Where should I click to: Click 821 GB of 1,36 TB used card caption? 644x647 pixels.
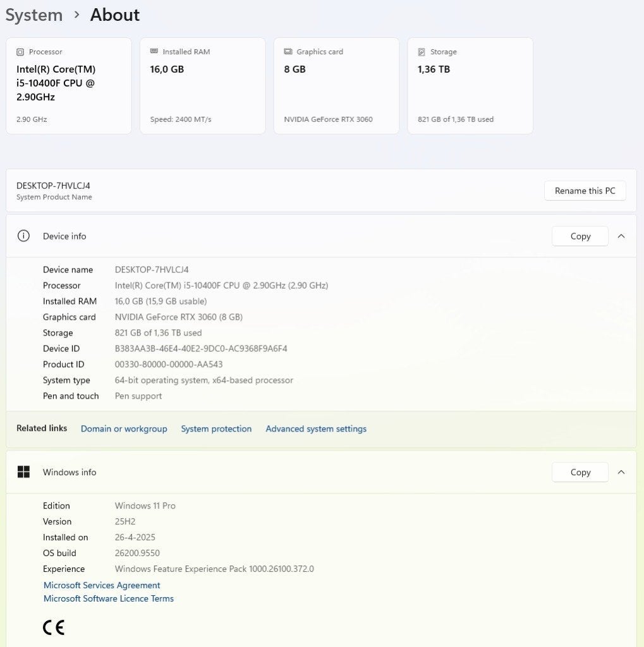(x=455, y=119)
